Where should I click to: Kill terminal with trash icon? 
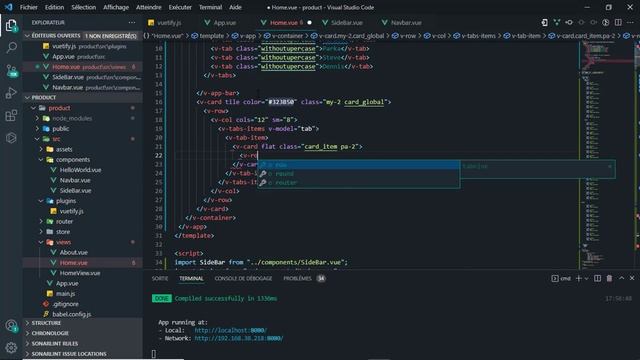pos(609,278)
